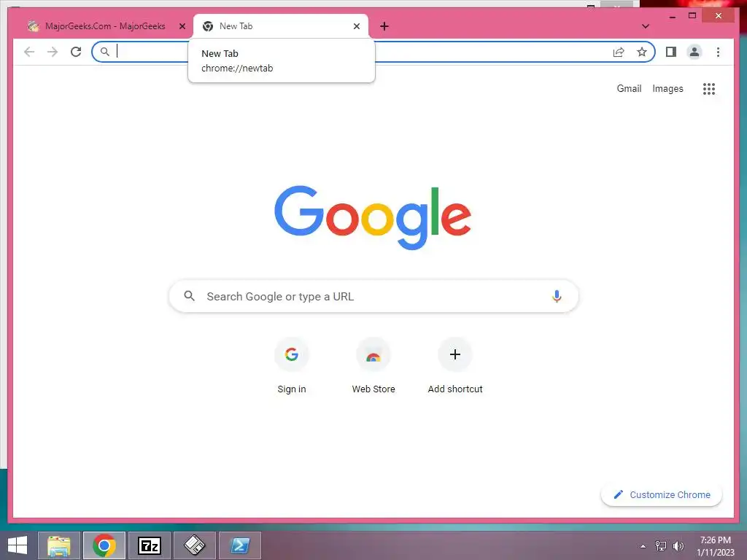
Task: Go back using the back arrow
Action: [x=29, y=52]
